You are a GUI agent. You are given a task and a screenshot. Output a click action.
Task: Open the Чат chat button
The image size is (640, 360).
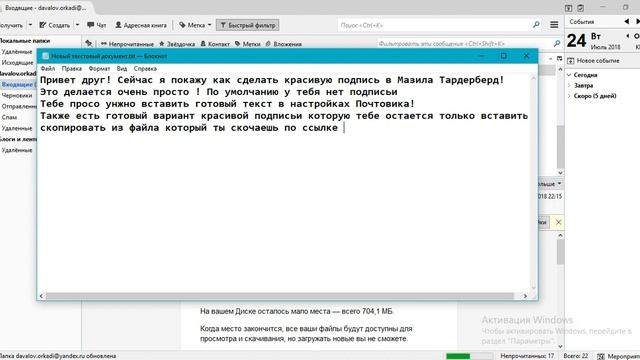click(x=96, y=25)
